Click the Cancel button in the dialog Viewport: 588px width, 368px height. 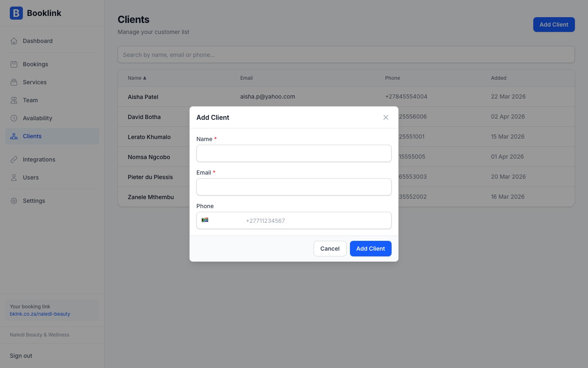(x=330, y=249)
